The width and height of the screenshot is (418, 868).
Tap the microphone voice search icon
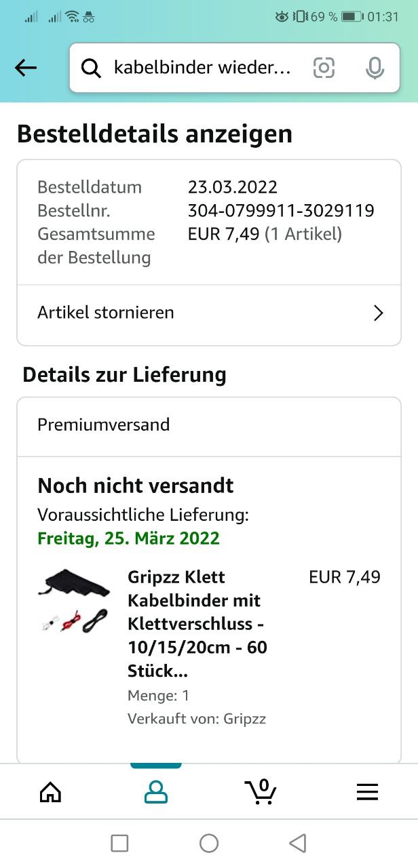point(374,68)
